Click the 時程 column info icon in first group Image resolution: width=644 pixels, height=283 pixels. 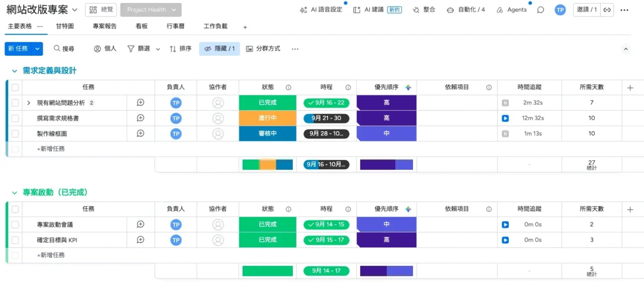point(348,87)
